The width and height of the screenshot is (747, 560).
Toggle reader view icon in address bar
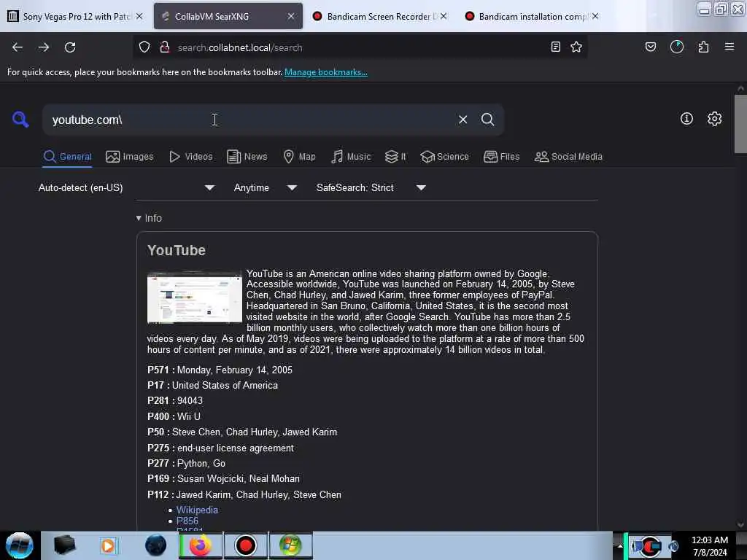tap(555, 47)
